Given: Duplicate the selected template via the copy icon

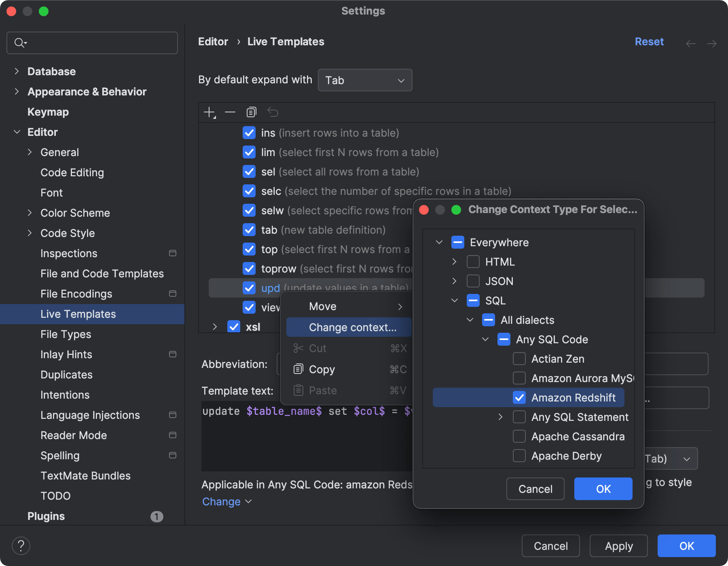Looking at the screenshot, I should [x=251, y=112].
